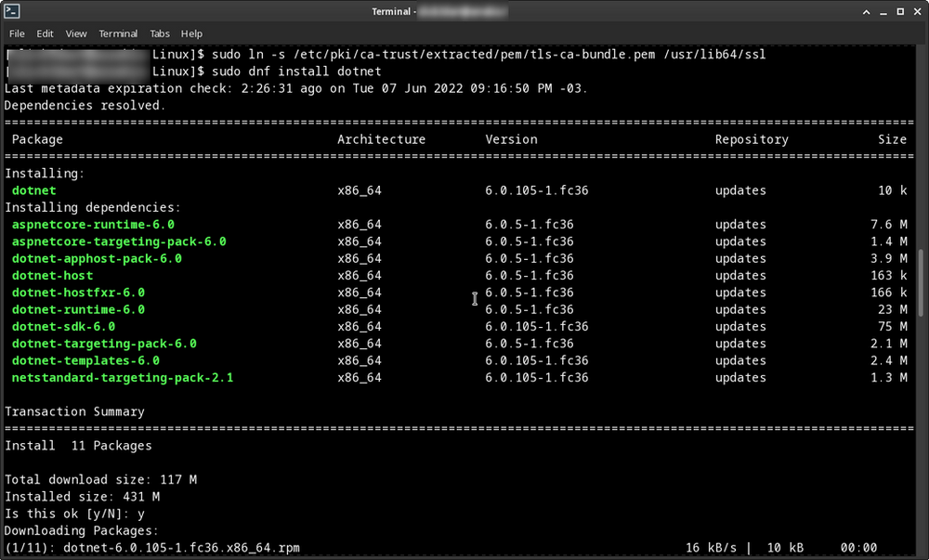Click the 'Package' column header

pos(37,139)
